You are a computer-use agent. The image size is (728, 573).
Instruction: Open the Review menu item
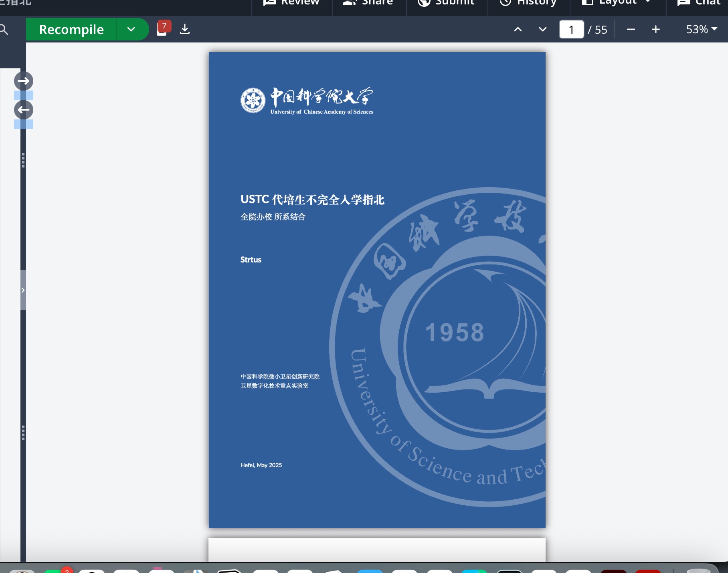(291, 2)
